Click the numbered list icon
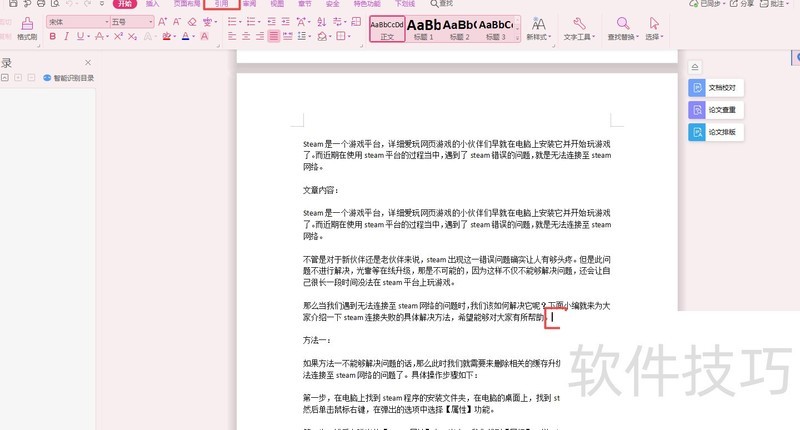 [x=251, y=21]
